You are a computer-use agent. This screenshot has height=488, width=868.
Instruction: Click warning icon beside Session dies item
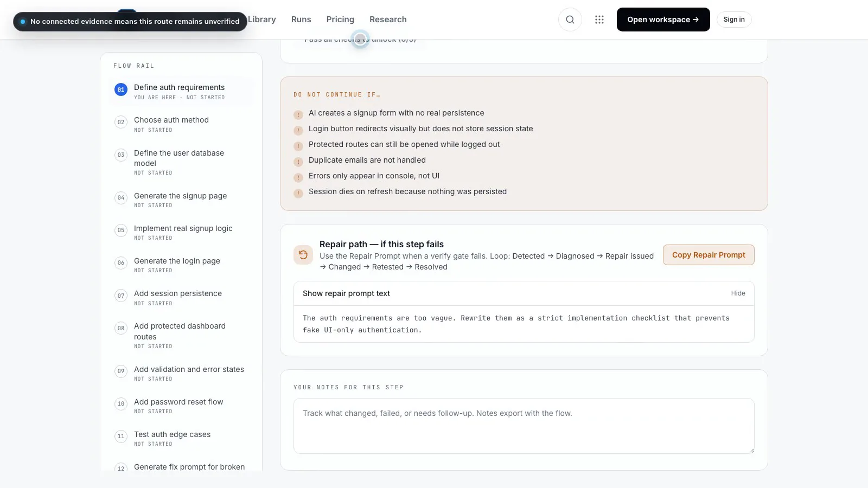pos(298,194)
